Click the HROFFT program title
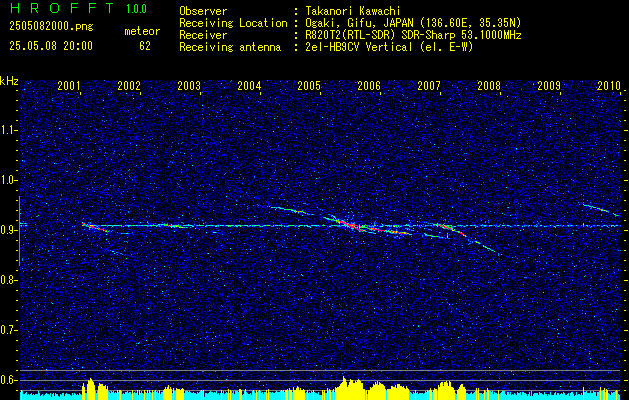This screenshot has width=629, height=400. (x=62, y=8)
